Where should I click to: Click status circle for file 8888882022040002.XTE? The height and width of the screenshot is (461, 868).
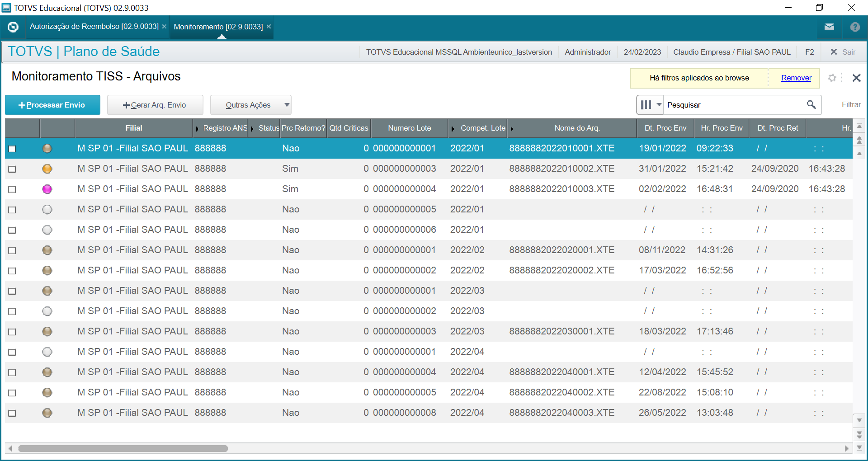47,392
